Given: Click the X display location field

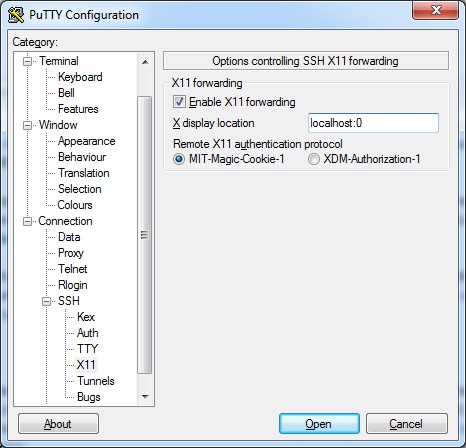Looking at the screenshot, I should (x=373, y=123).
